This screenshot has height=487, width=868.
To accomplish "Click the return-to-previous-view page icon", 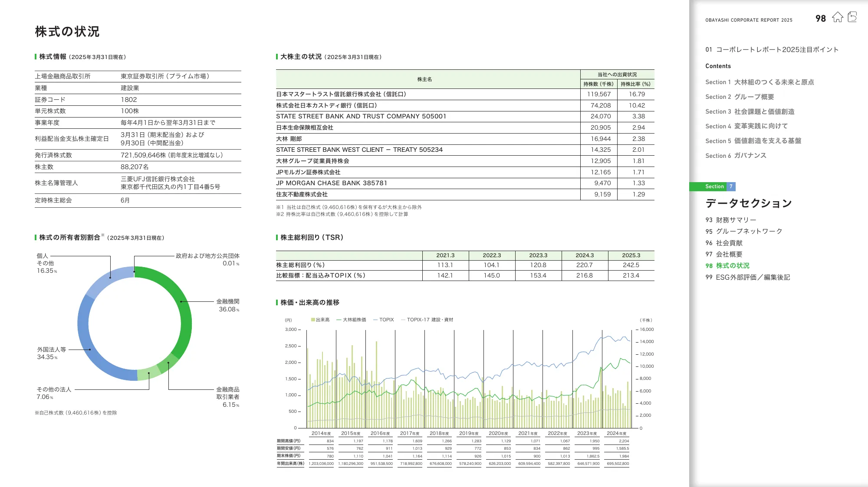I will tap(852, 17).
